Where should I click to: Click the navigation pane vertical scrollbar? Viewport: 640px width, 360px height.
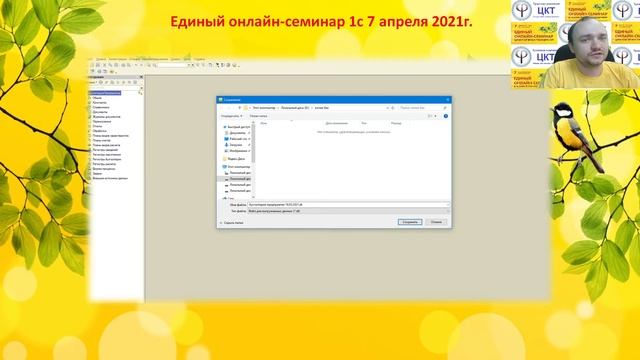point(253,160)
